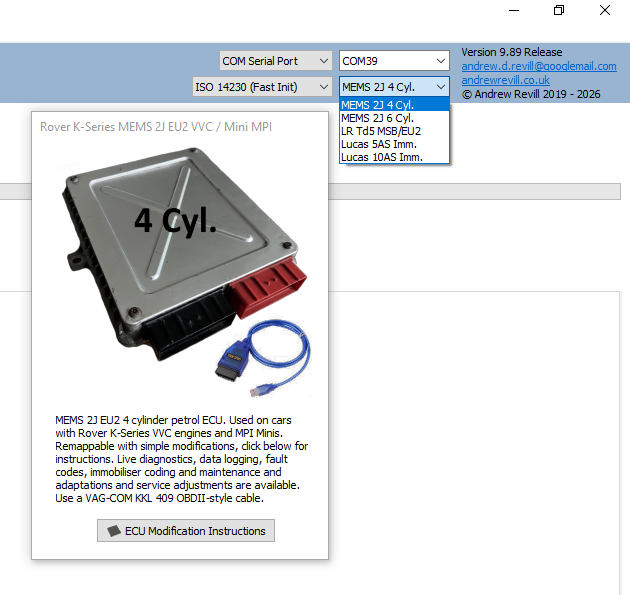Click the chip icon on the modification button
This screenshot has height=595, width=630.
(x=114, y=531)
